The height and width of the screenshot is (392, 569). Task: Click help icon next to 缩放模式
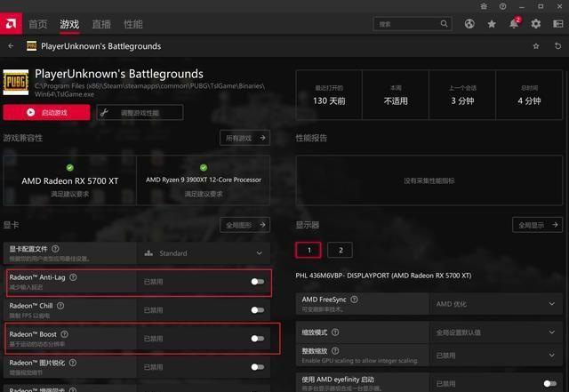click(x=335, y=332)
